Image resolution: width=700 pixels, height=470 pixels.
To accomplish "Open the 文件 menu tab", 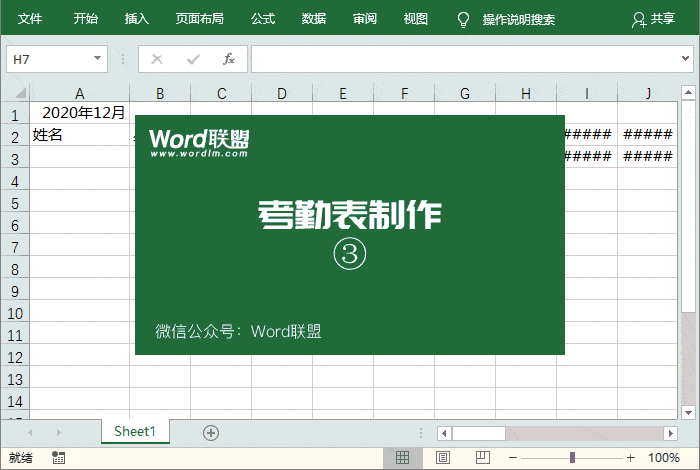I will 30,19.
